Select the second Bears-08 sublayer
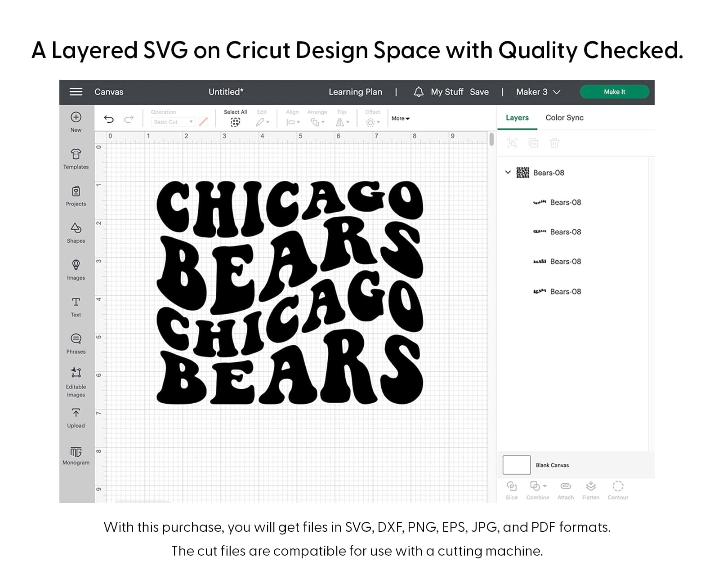The height and width of the screenshot is (588, 714). (x=557, y=232)
